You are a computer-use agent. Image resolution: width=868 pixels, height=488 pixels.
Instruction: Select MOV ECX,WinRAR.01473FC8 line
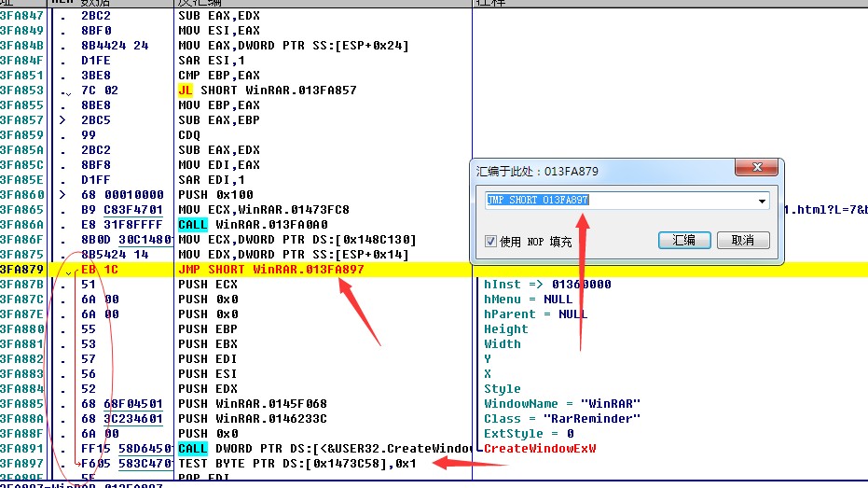click(x=264, y=209)
